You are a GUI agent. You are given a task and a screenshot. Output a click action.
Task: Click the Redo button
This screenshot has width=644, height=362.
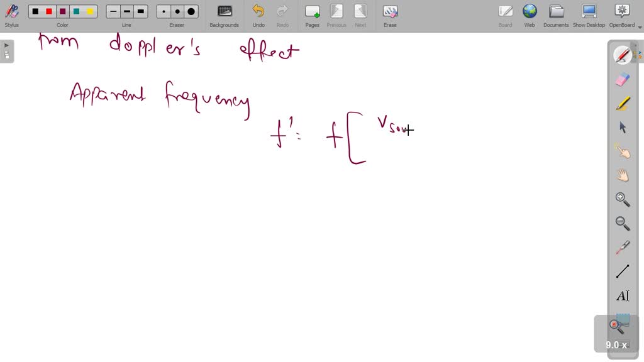point(282,16)
